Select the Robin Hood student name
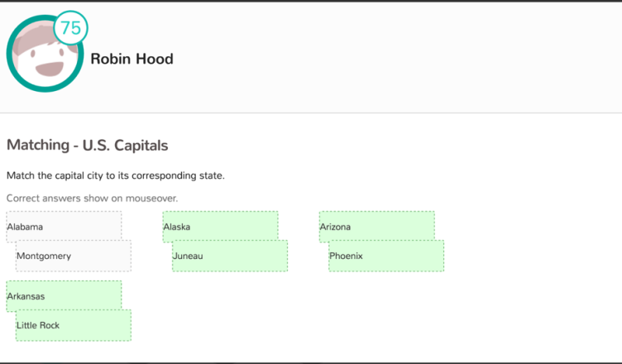The image size is (622, 364). tap(132, 59)
